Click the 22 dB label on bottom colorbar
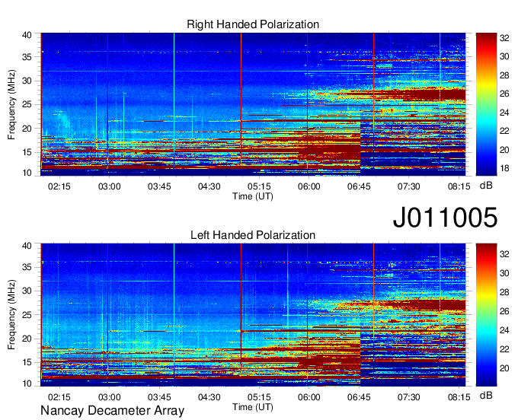 tap(504, 349)
